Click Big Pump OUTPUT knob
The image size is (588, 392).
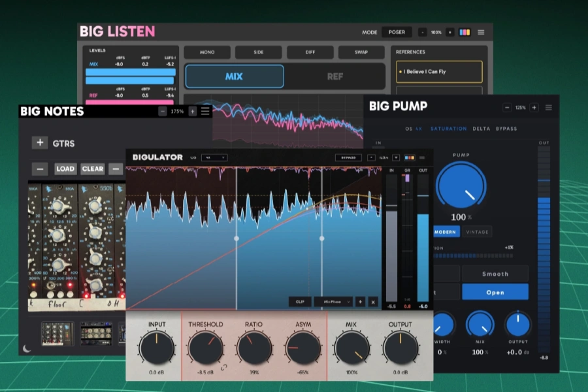tap(518, 325)
